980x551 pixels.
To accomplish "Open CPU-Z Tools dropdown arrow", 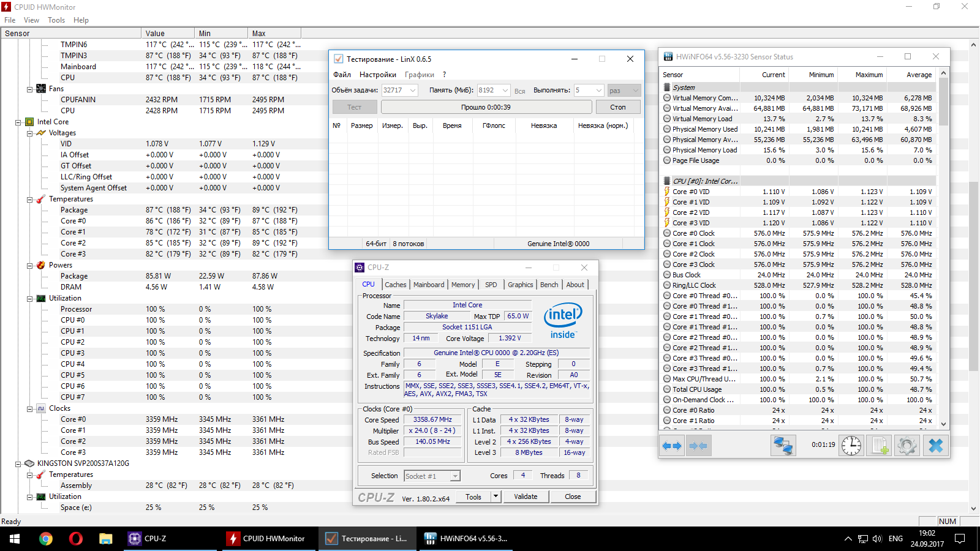I will [x=496, y=497].
